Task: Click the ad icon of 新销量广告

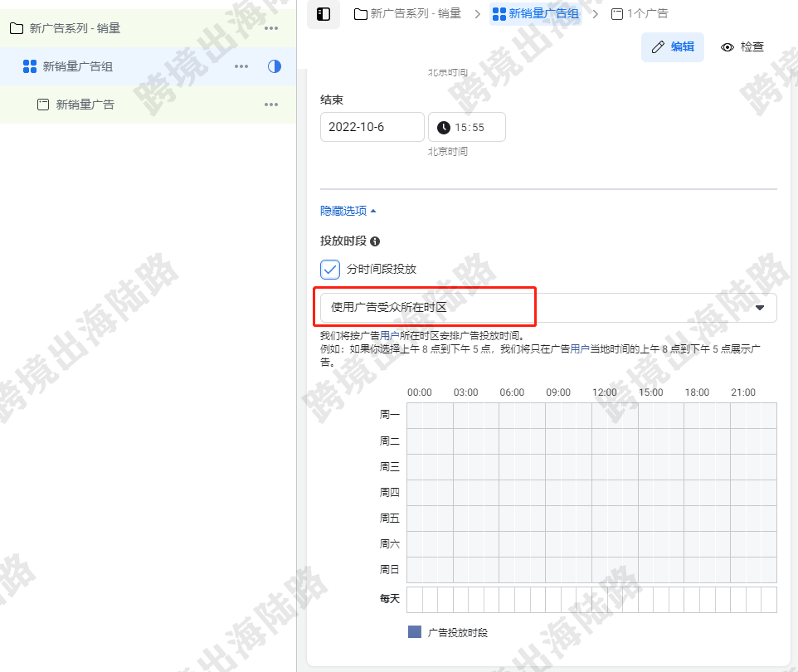Action: (x=43, y=105)
